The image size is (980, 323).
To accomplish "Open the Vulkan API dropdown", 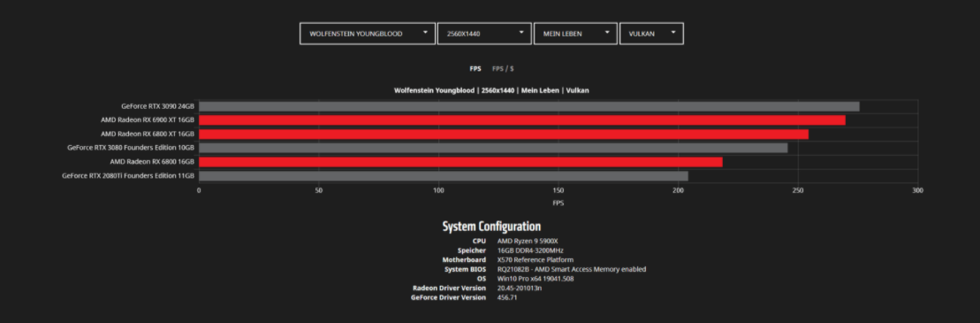I will tap(651, 34).
